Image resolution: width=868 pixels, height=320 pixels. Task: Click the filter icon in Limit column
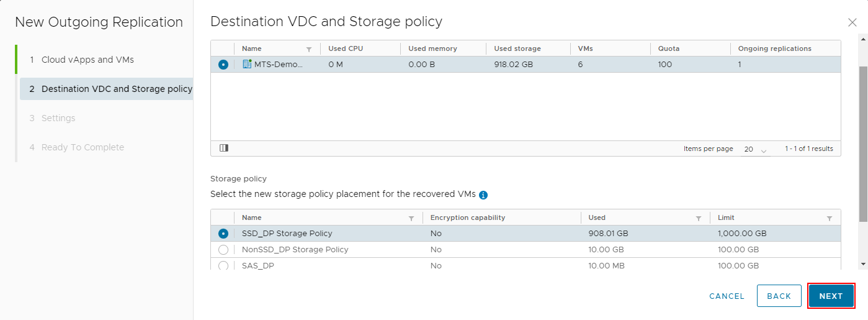[830, 218]
